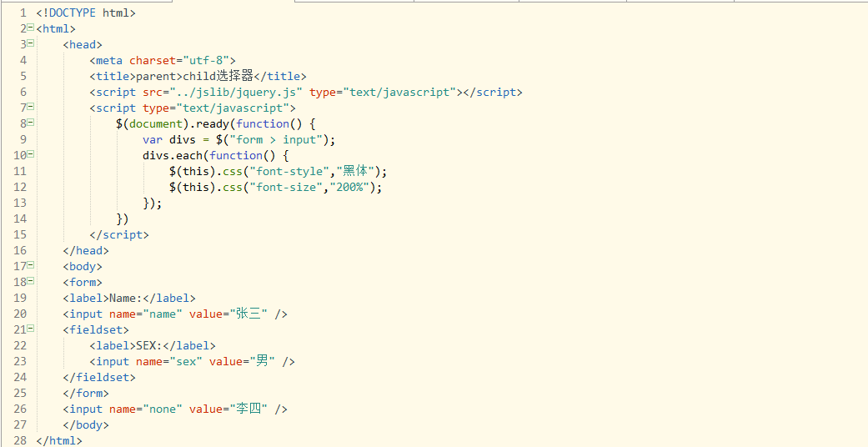This screenshot has width=868, height=447.
Task: Click the <!DOCTYPE html> declaration text
Action: click(x=86, y=13)
